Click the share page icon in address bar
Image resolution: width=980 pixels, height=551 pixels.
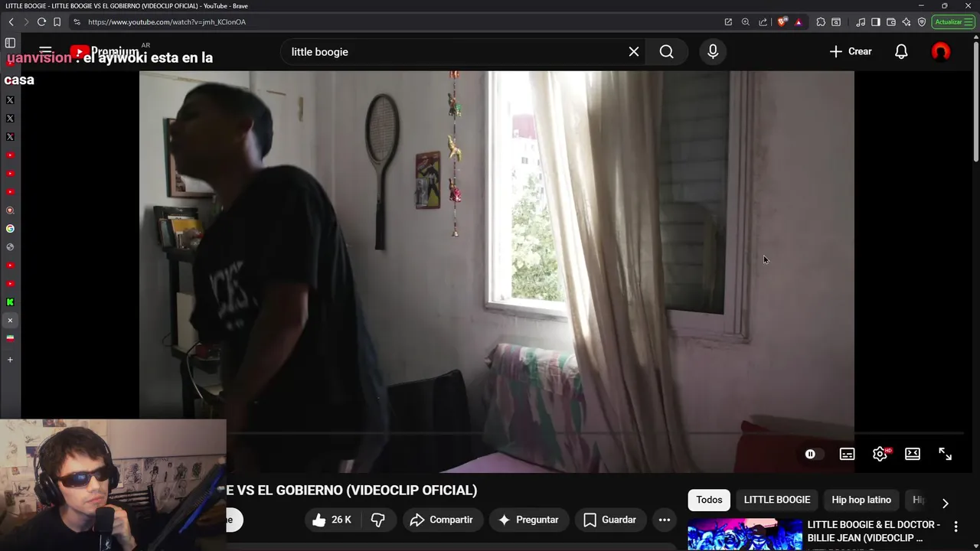[763, 22]
